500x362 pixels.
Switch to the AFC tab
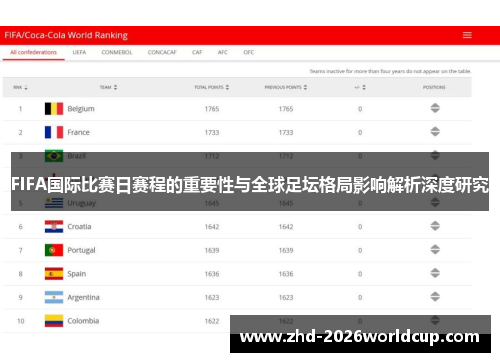[x=223, y=52]
